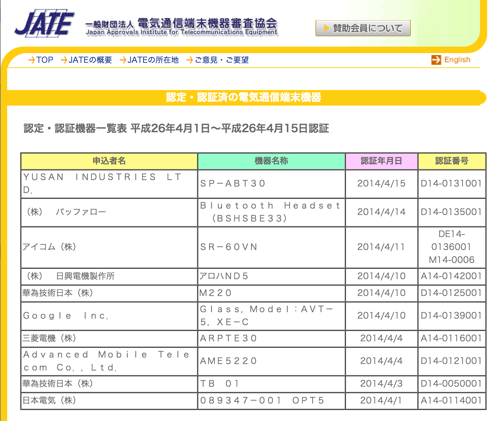504x421 pixels.
Task: Click certification number D14-0121001
Action: [452, 361]
